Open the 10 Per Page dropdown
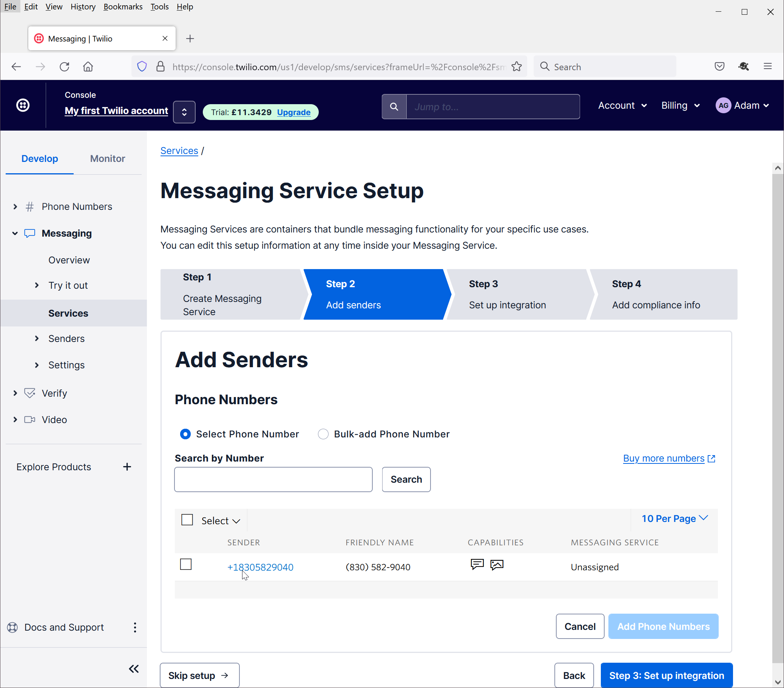The image size is (784, 688). [x=674, y=519]
